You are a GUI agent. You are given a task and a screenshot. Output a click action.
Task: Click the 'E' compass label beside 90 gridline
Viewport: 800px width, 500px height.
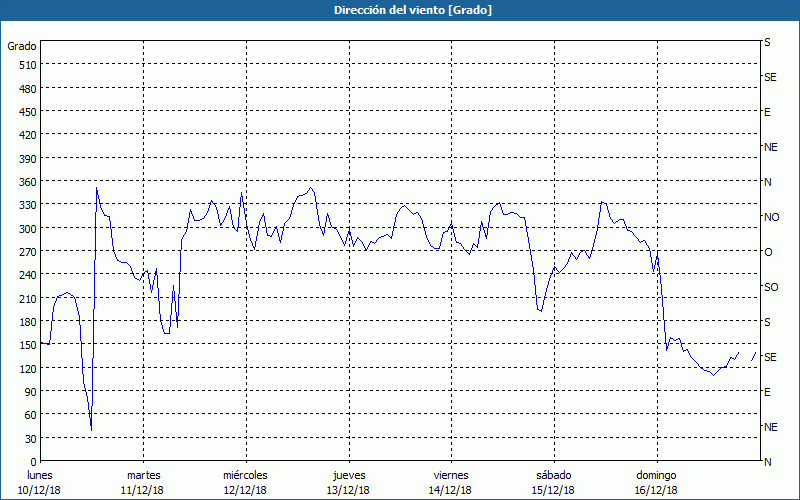tap(767, 392)
